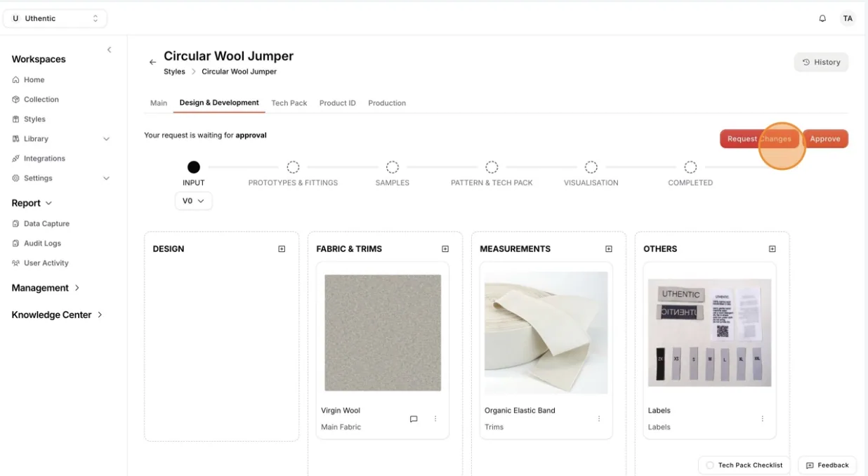Click the Styles breadcrumb link
Image resolution: width=868 pixels, height=476 pixels.
tap(174, 72)
